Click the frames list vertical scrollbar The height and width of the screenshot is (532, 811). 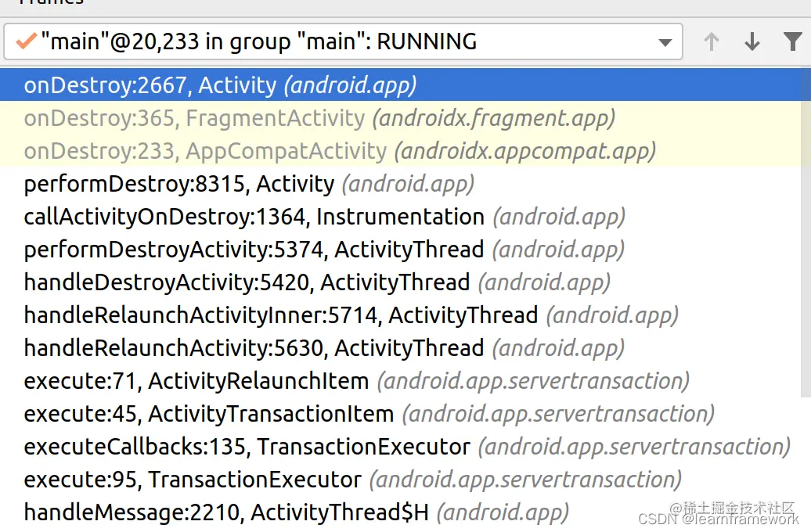(806, 232)
